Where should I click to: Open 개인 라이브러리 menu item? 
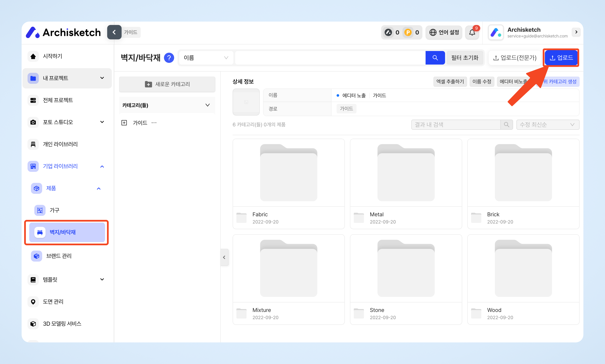coord(67,144)
